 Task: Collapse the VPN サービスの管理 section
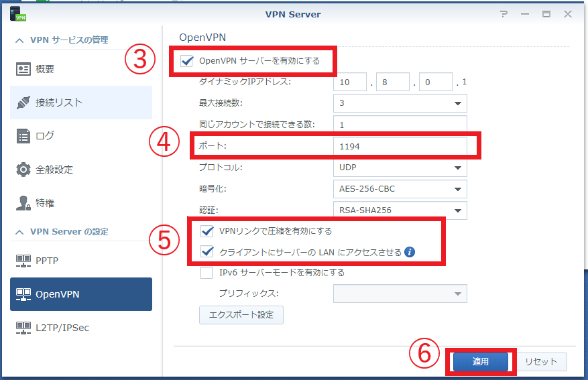(19, 40)
